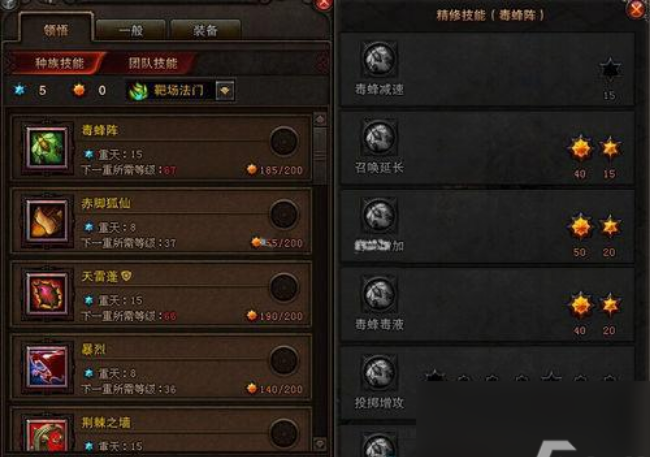This screenshot has height=457, width=650.
Task: Click the skill list scrollbar up arrow
Action: coord(320,120)
